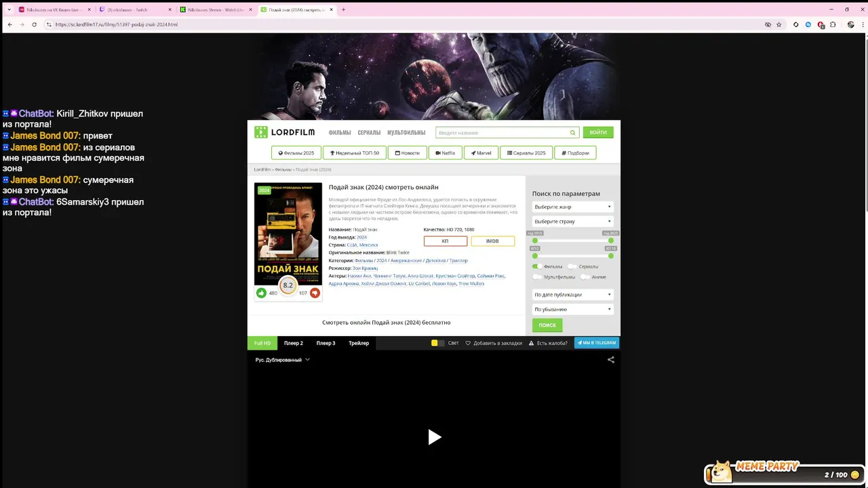Click director link Зои Кравиц
This screenshot has width=868, height=488.
(366, 268)
